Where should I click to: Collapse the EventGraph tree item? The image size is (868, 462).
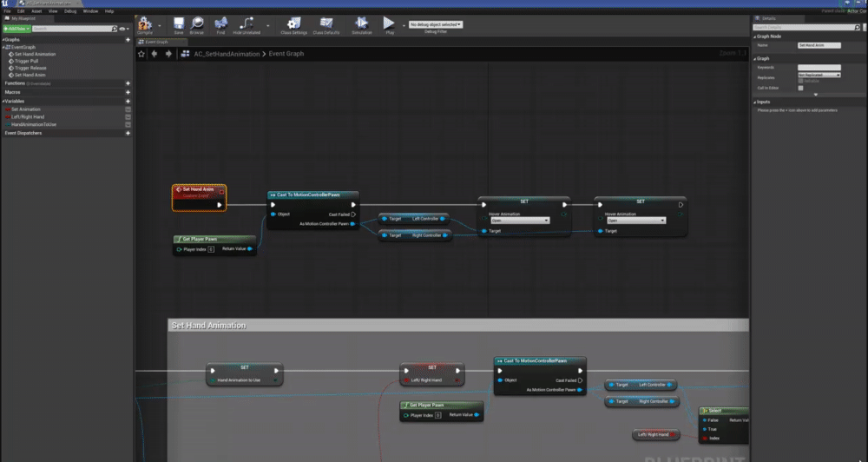[3, 47]
